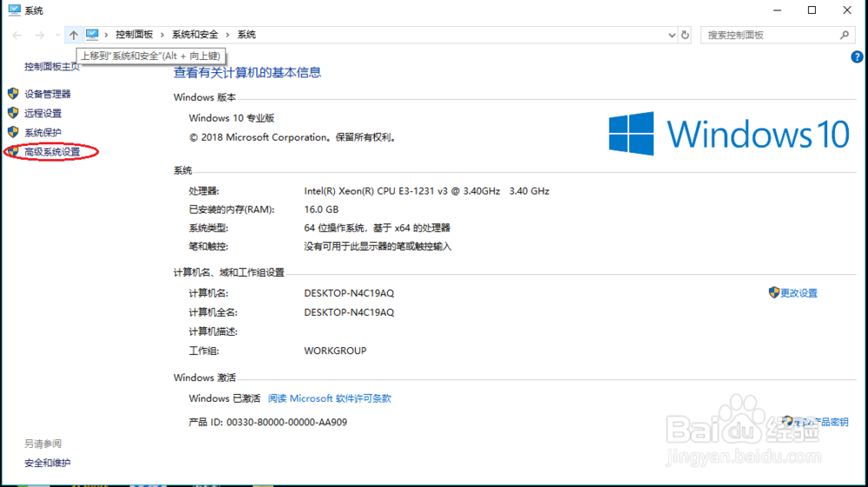
Task: Click the Back navigation arrow
Action: tap(16, 35)
